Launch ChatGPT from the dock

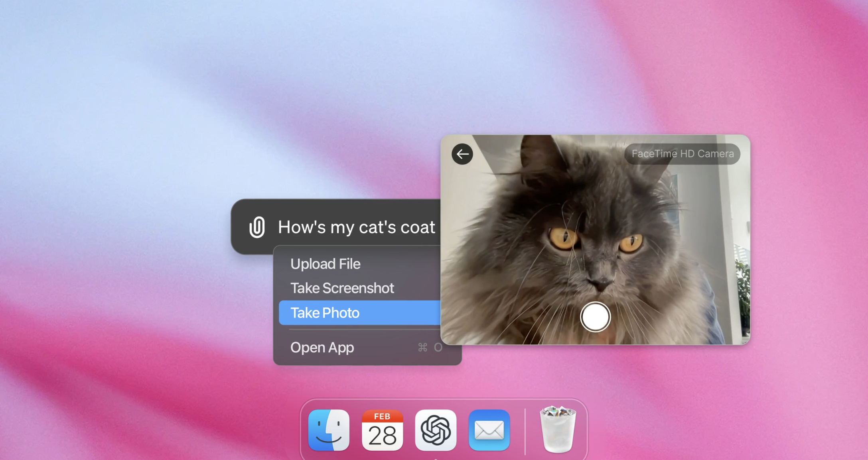click(x=436, y=430)
